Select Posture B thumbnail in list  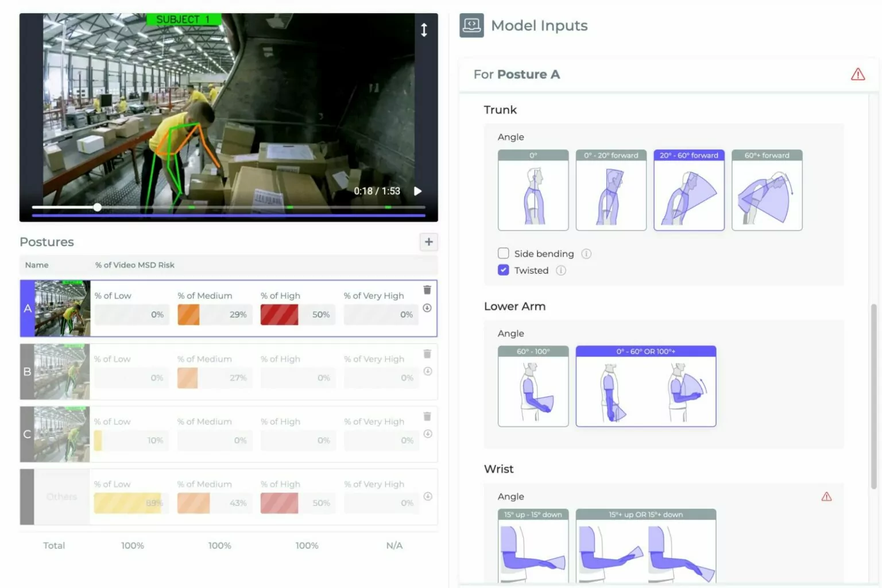(61, 372)
